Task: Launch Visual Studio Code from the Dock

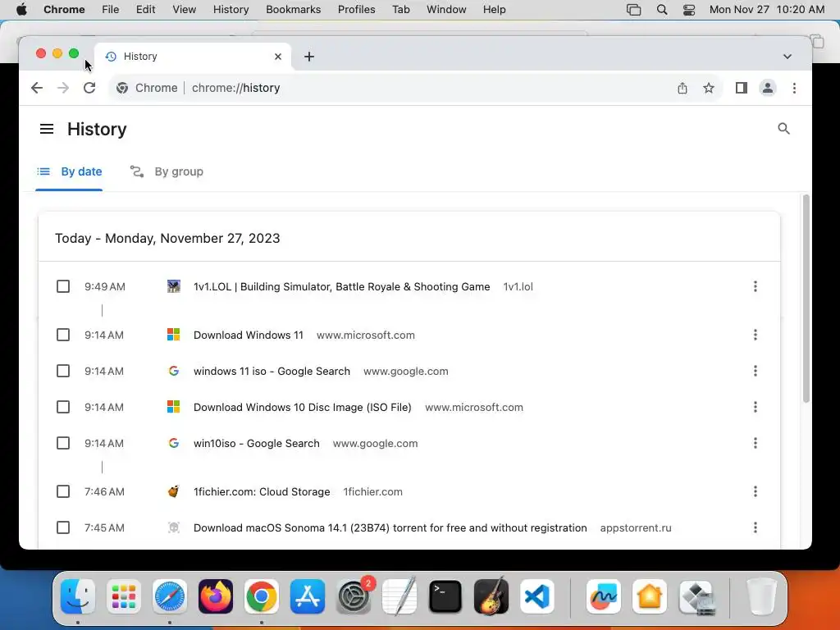Action: tap(537, 596)
